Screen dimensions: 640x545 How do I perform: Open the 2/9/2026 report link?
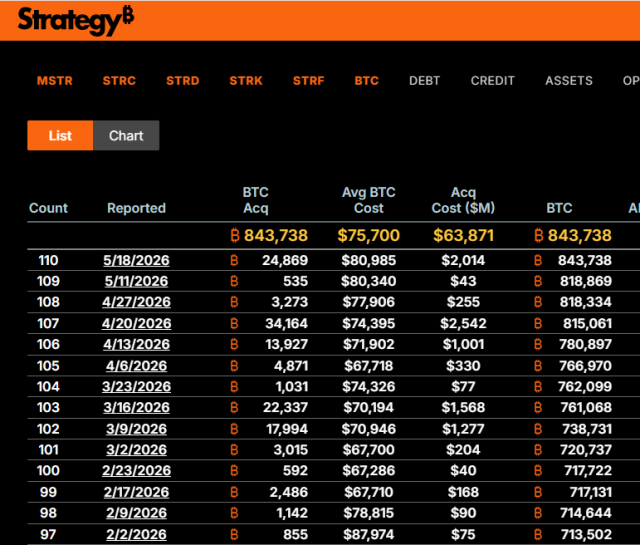[136, 513]
